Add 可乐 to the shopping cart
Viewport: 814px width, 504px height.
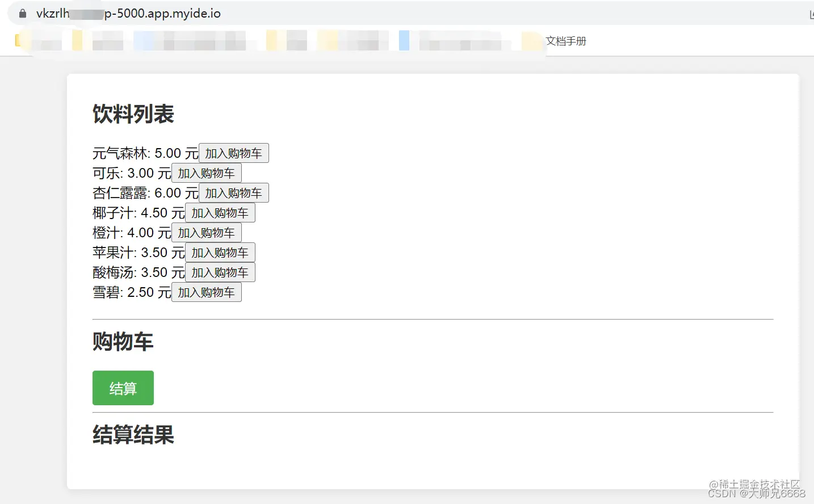pyautogui.click(x=206, y=173)
